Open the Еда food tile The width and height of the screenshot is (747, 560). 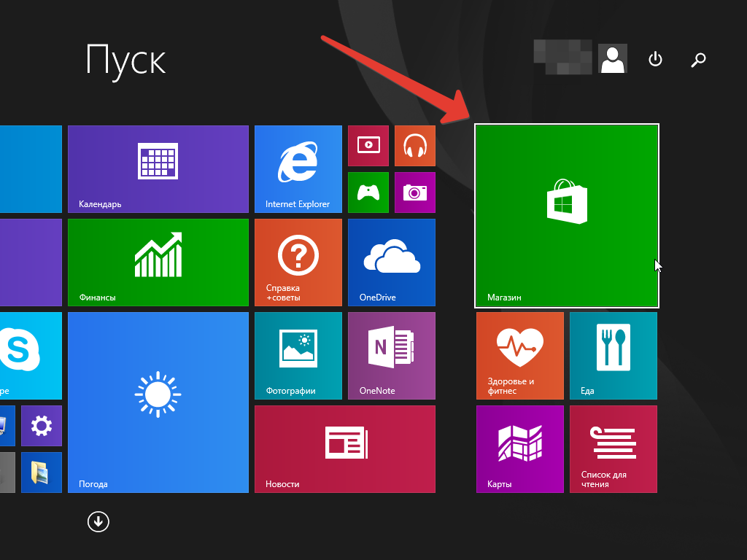613,356
